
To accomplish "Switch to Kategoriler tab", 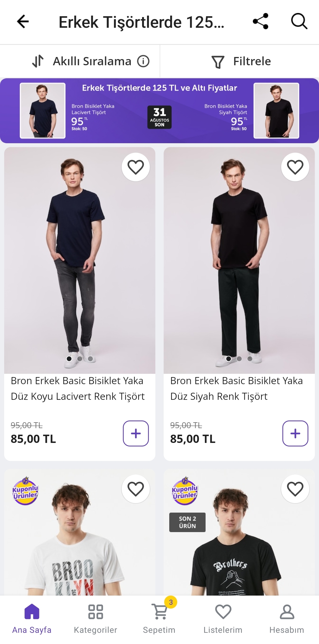I will point(95,618).
